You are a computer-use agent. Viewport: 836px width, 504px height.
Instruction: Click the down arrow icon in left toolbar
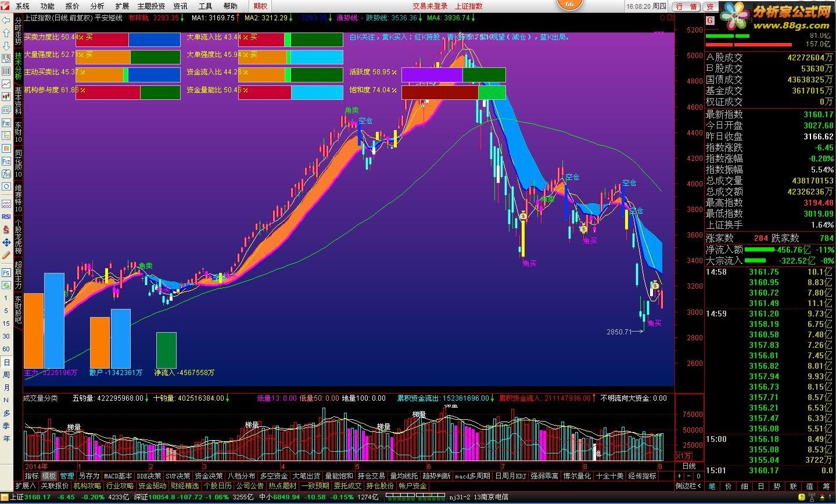pyautogui.click(x=6, y=45)
